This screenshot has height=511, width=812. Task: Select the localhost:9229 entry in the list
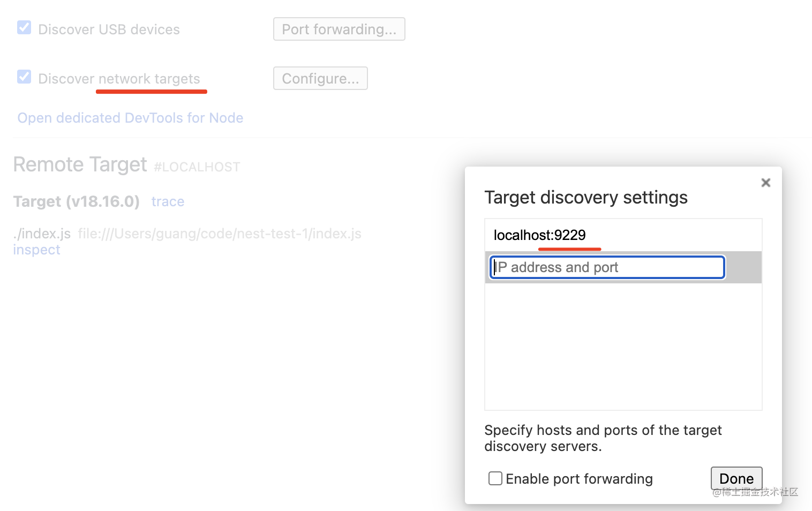540,235
